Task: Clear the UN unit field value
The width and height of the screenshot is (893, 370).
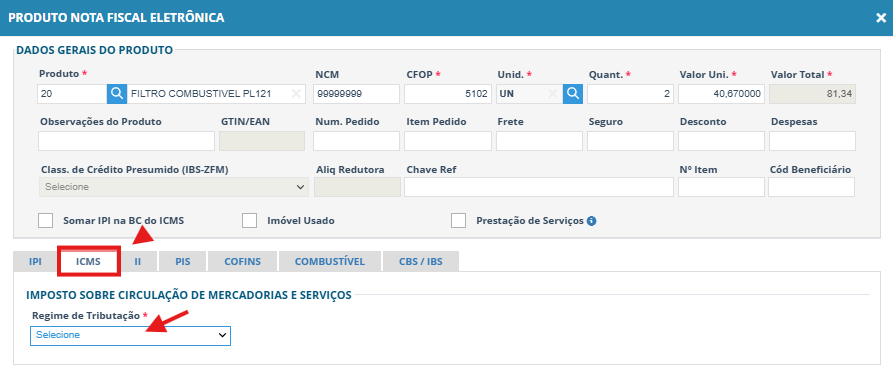Action: (552, 94)
